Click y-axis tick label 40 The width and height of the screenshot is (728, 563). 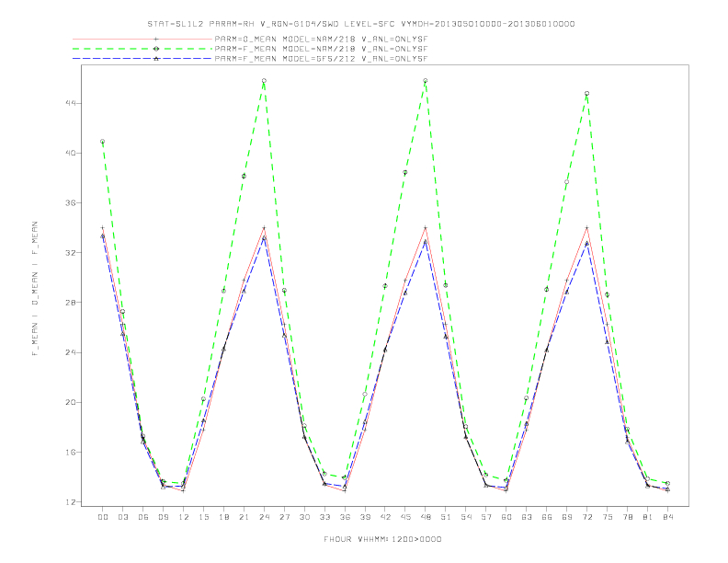(71, 153)
